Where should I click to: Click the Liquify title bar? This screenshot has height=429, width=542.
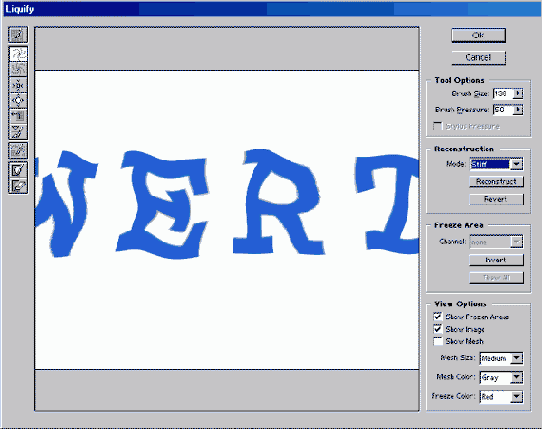(x=272, y=9)
